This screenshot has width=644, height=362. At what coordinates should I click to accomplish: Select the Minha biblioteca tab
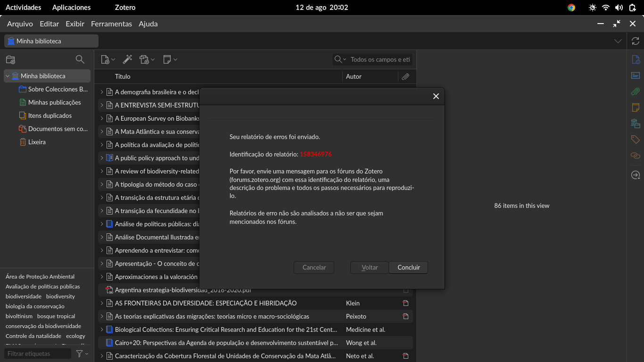coord(51,41)
